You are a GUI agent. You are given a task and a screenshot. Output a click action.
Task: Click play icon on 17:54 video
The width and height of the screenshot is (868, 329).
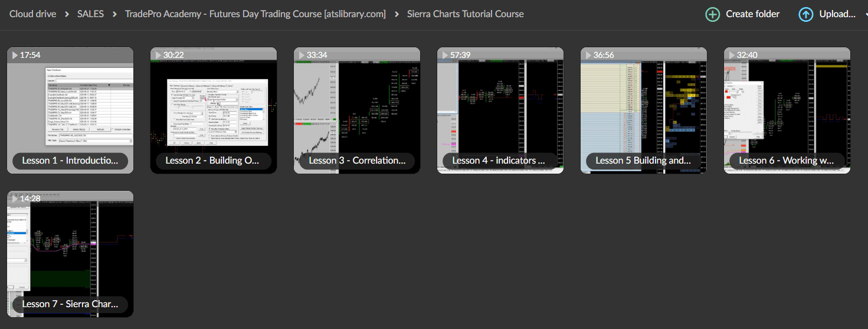click(15, 55)
